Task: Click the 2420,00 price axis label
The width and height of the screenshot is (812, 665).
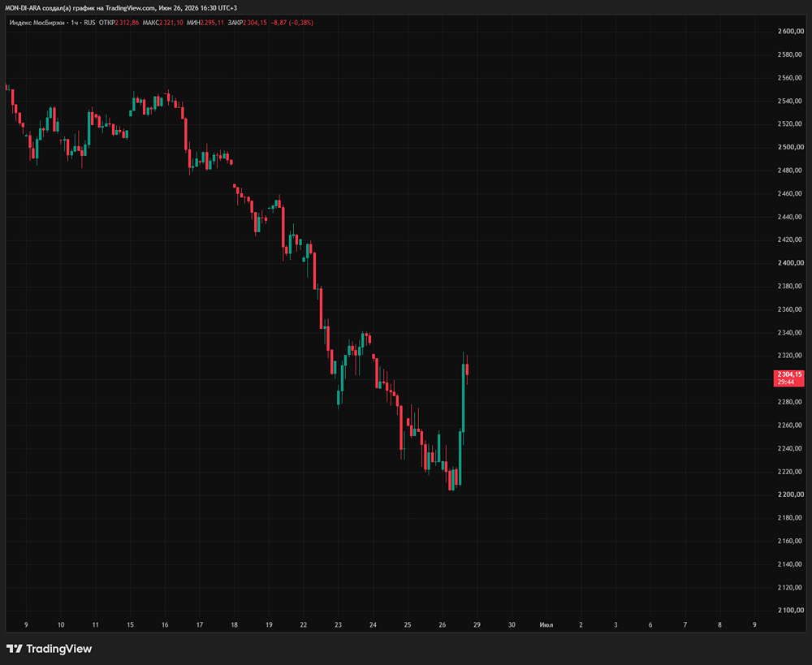Action: (x=790, y=240)
